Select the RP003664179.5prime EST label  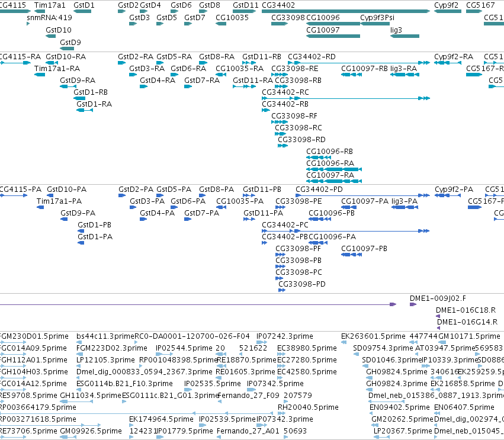tap(38, 407)
